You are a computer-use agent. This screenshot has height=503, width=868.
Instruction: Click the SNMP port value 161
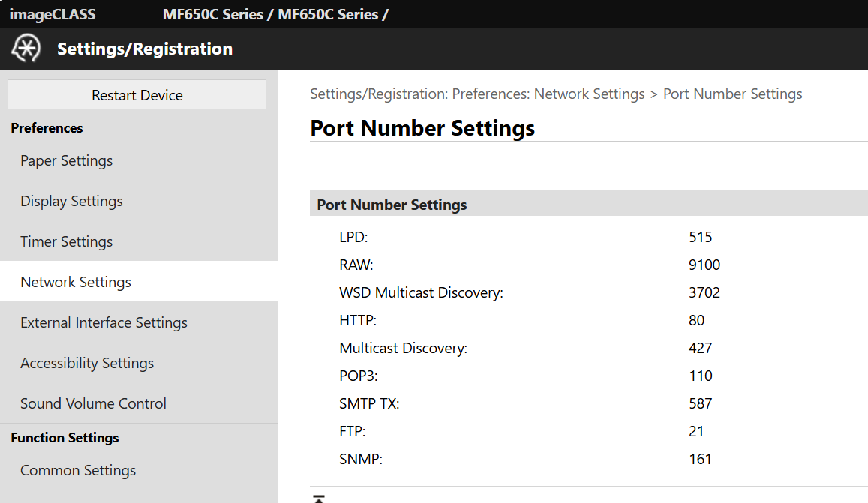click(x=700, y=460)
